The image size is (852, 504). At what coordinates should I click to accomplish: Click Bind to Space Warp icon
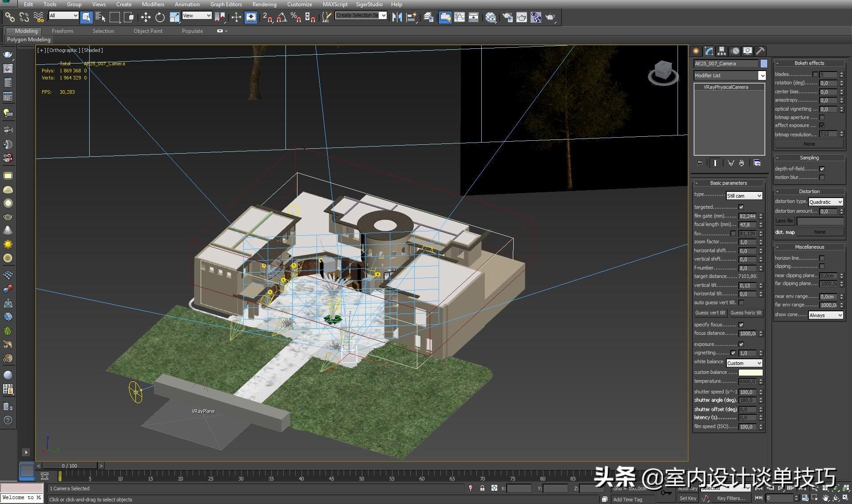pos(39,17)
